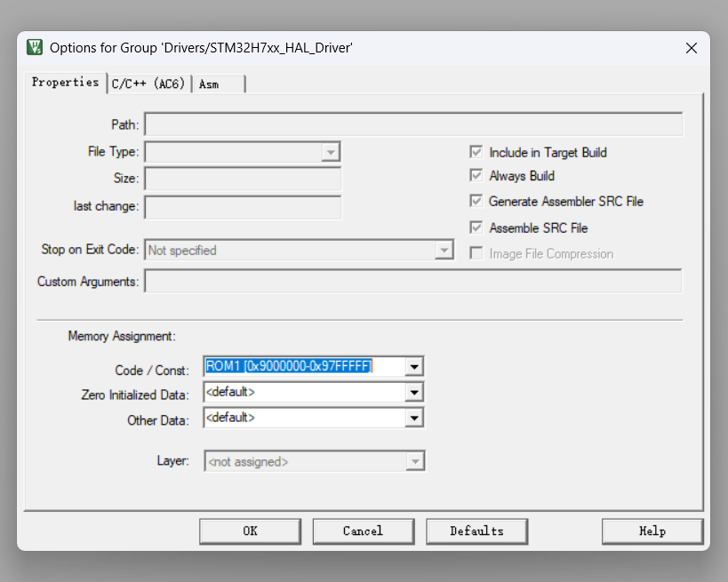Expand the File Type dropdown arrow
The height and width of the screenshot is (582, 728).
click(x=331, y=152)
